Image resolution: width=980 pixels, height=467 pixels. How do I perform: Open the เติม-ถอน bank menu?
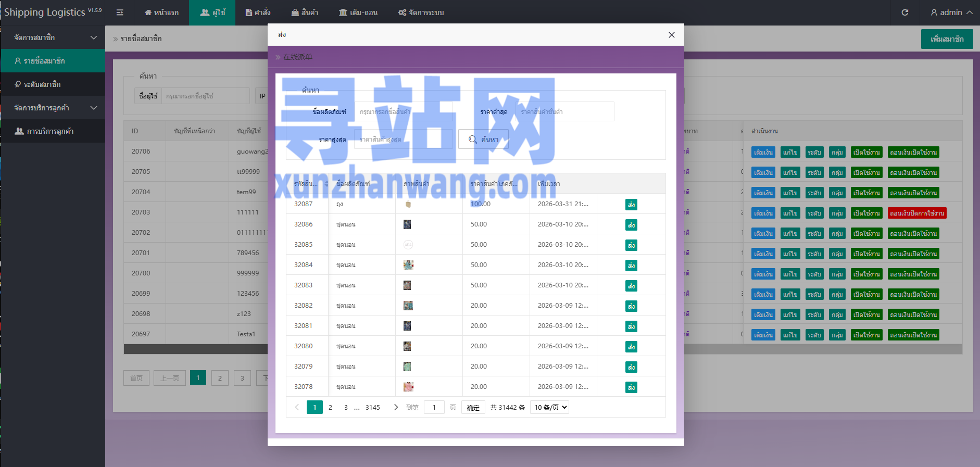coord(358,12)
